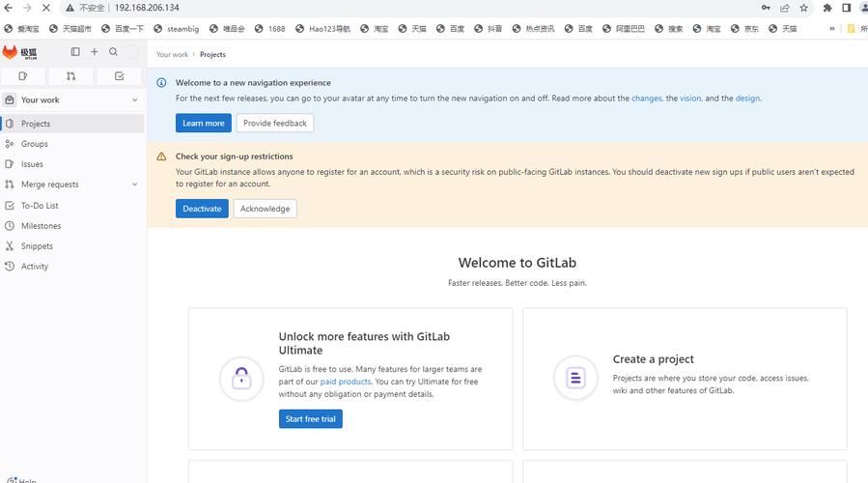
Task: Open bookmarks folder icon
Action: point(852,29)
